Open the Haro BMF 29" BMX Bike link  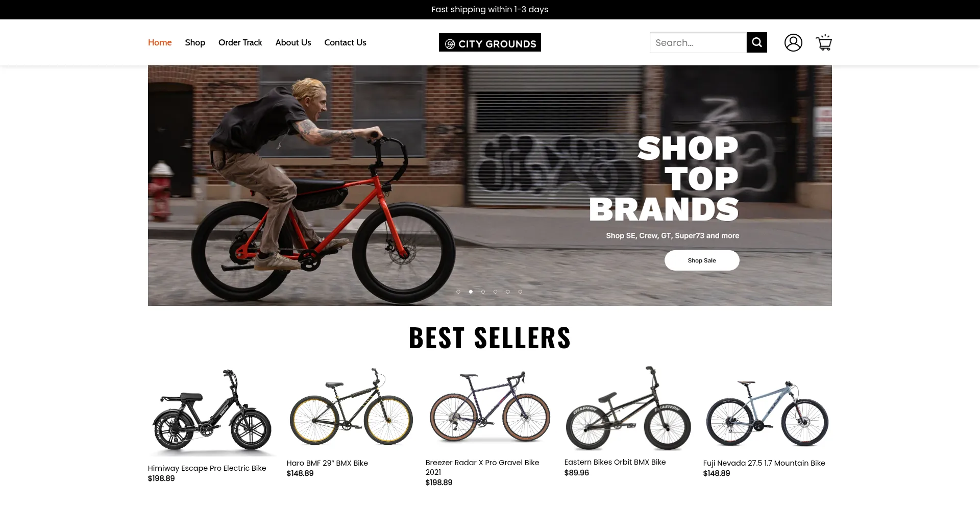(327, 463)
